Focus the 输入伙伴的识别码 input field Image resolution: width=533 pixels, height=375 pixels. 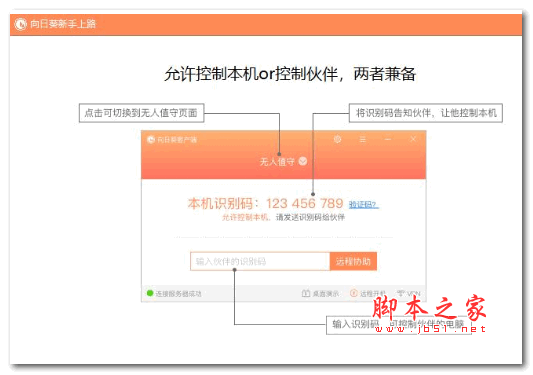(x=260, y=261)
